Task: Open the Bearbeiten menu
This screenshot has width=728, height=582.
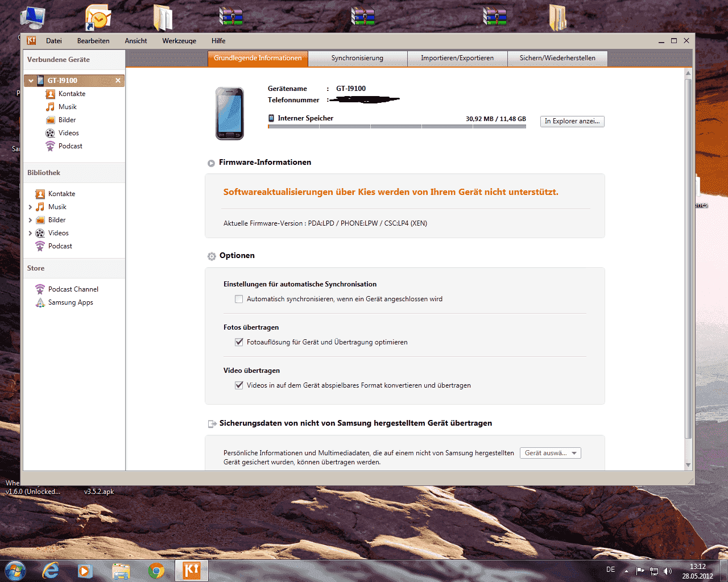Action: [93, 41]
